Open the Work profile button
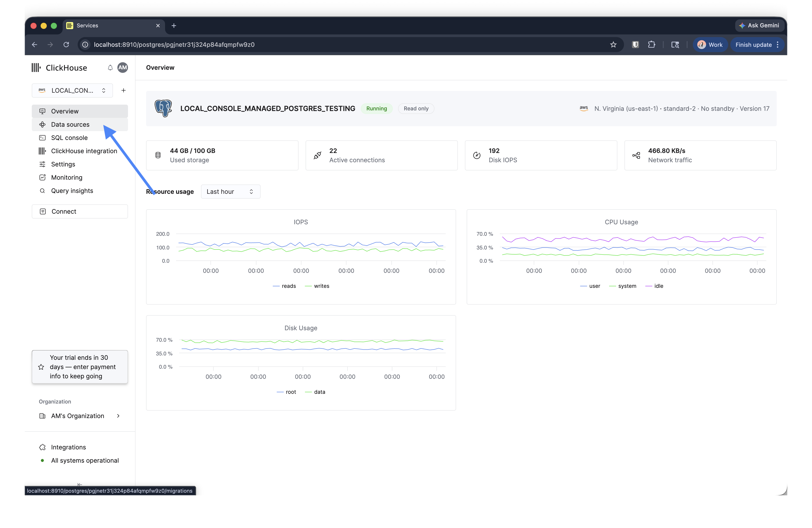Screen dimensions: 812x528 (x=710, y=45)
